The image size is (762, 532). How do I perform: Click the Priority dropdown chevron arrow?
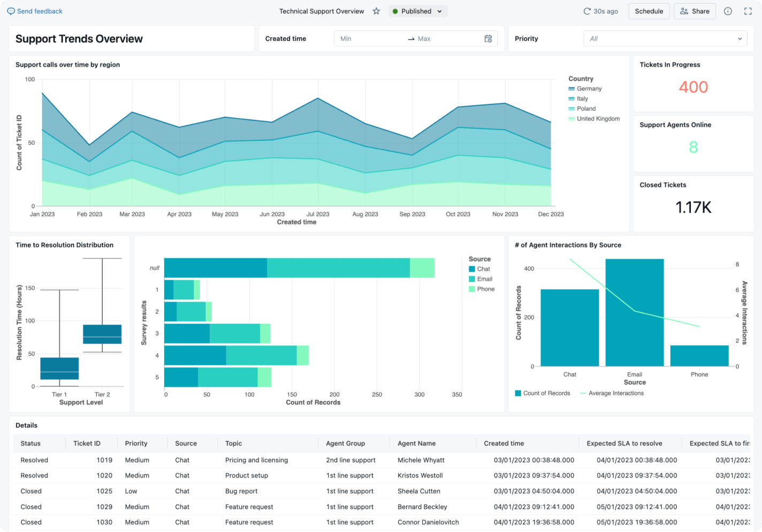740,38
